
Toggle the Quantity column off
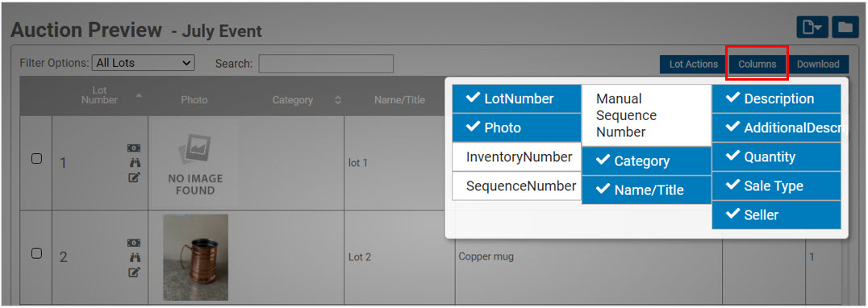pos(777,157)
